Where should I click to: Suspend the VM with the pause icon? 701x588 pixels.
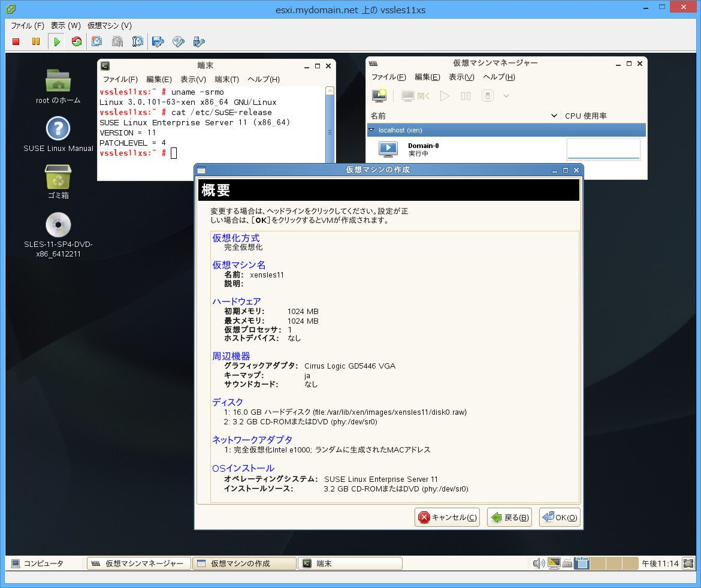36,41
